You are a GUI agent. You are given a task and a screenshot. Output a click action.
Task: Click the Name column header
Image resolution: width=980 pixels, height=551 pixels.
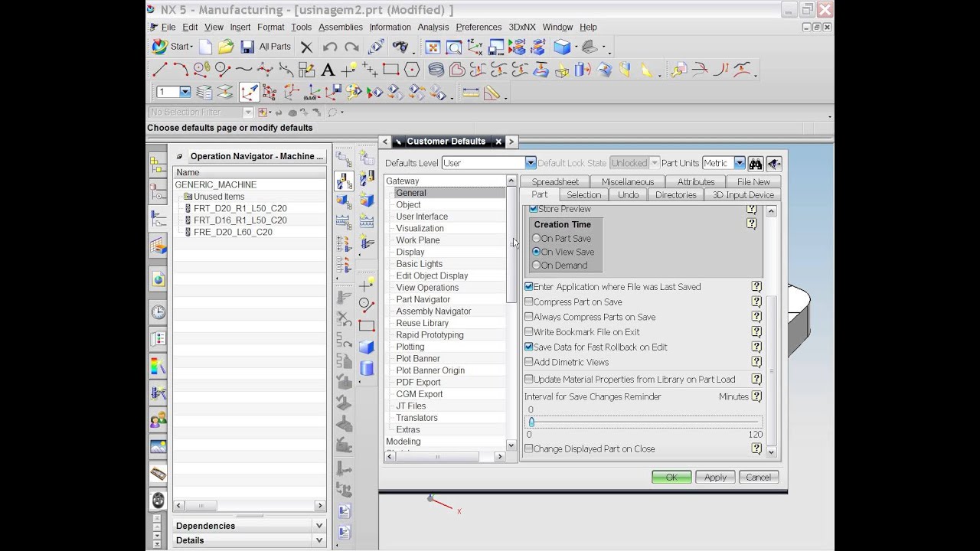click(249, 172)
